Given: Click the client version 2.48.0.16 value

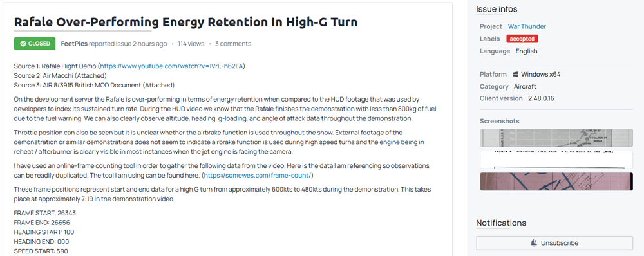Looking at the screenshot, I should coord(545,98).
